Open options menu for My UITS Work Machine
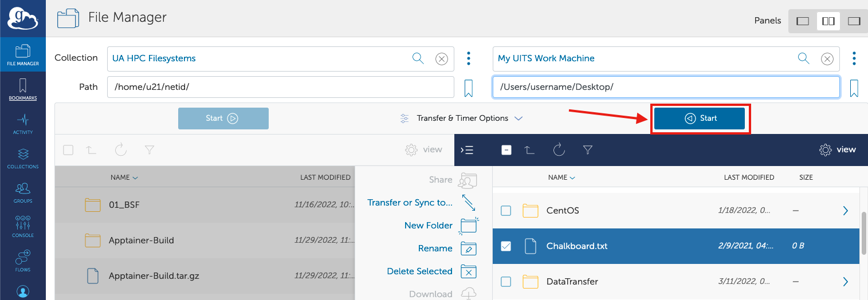 (854, 58)
